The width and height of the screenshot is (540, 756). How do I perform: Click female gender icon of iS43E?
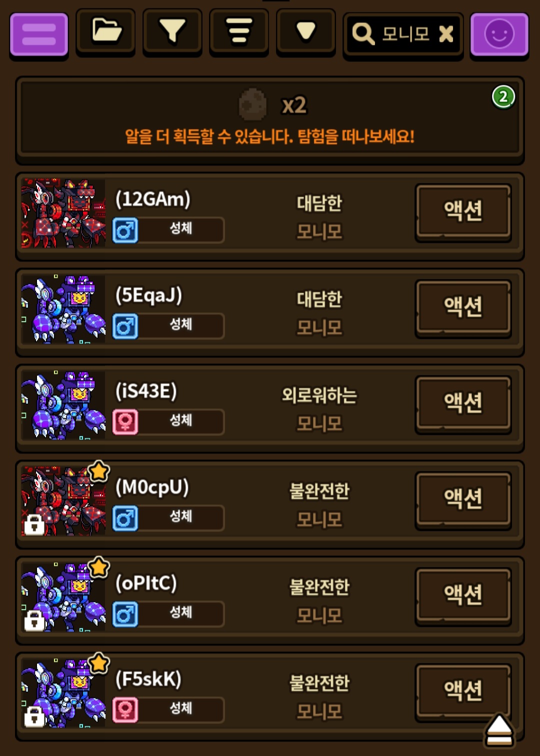(125, 421)
